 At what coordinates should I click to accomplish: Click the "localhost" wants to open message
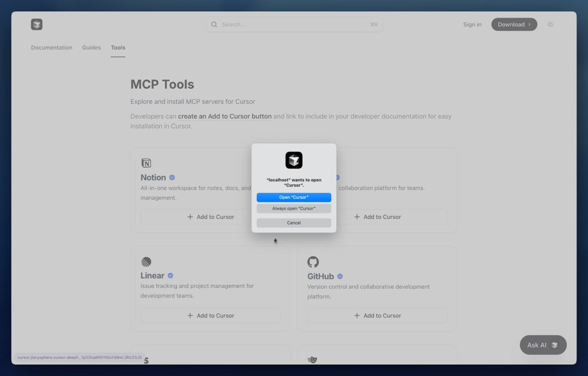(x=294, y=182)
